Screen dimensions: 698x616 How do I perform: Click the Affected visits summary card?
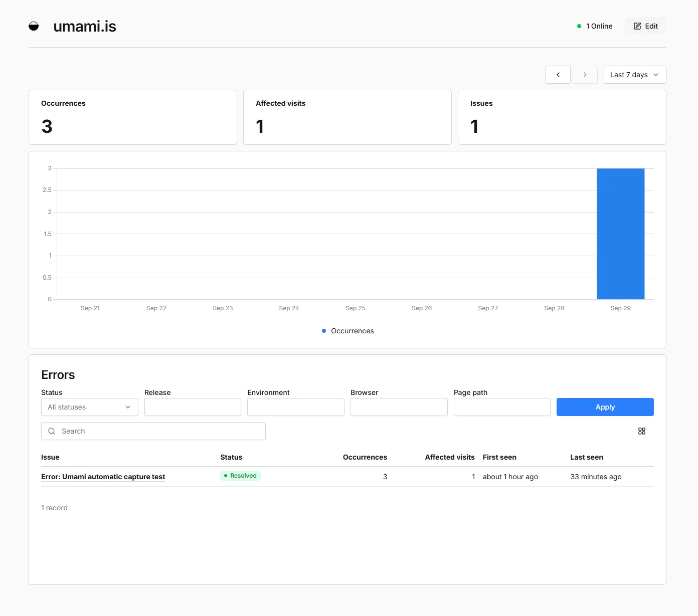coord(347,117)
